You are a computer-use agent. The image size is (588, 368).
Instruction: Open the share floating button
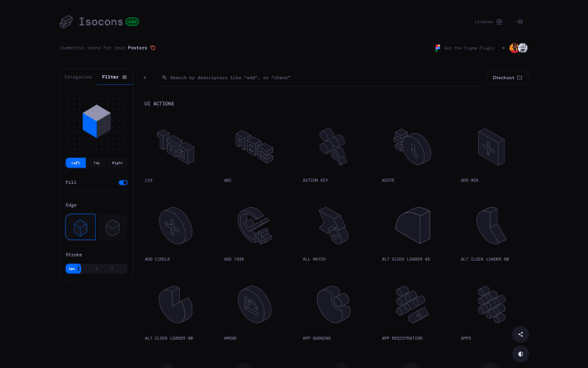[x=520, y=334]
